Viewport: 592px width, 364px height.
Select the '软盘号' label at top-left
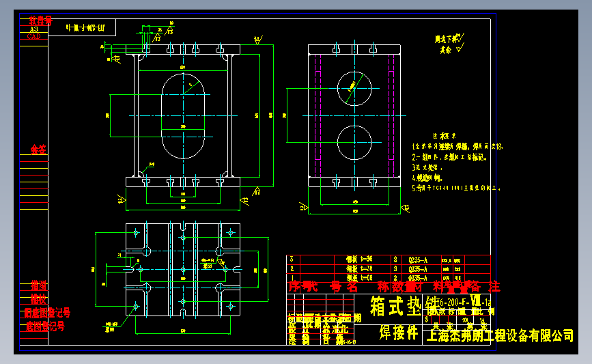[40, 20]
